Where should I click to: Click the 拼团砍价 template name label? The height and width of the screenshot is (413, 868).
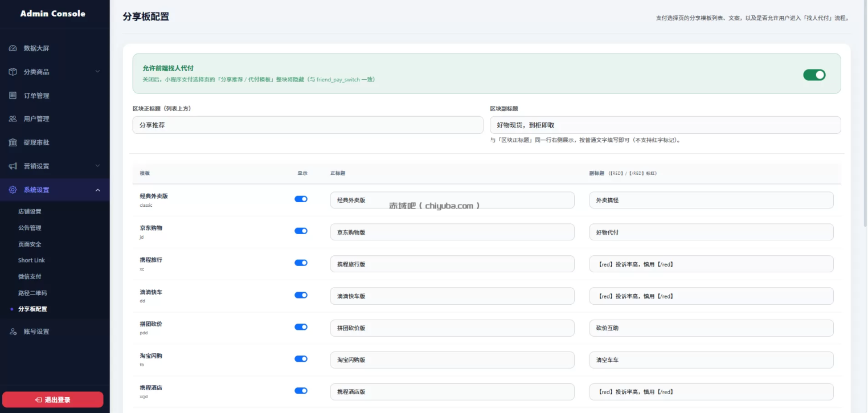click(151, 324)
